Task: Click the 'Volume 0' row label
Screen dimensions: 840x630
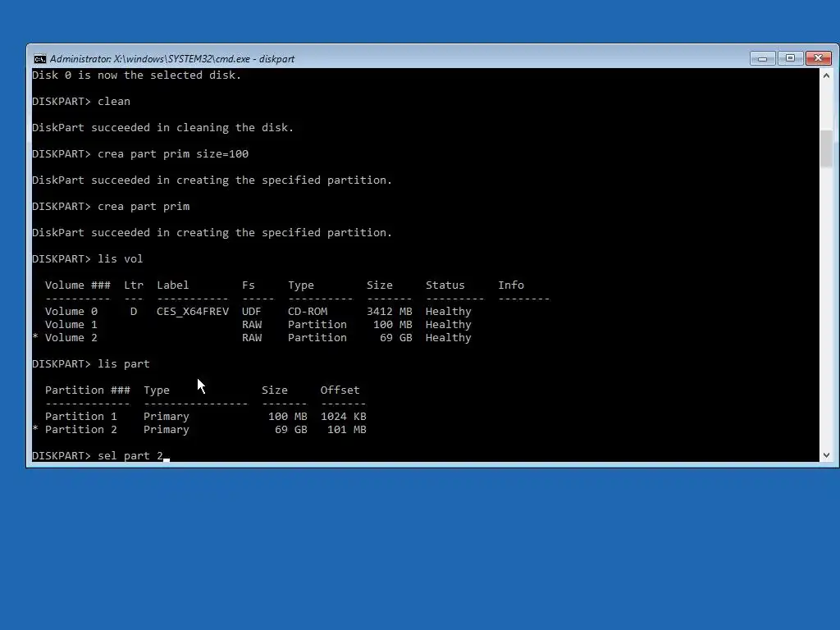Action: click(x=71, y=311)
